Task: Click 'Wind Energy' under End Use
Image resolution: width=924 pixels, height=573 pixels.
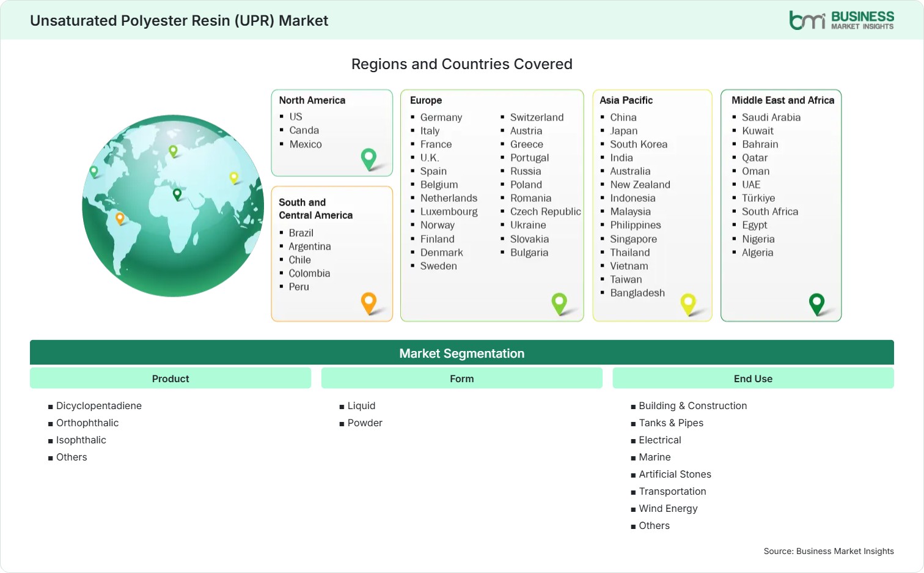Action: tap(668, 508)
